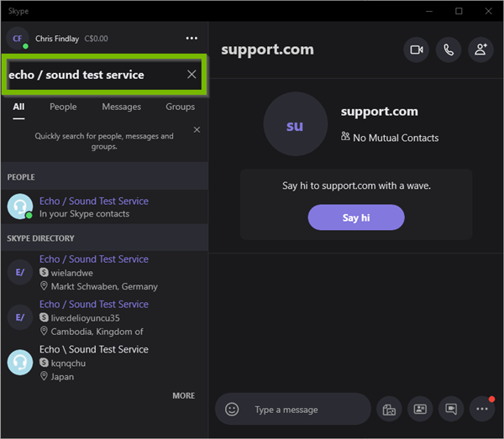Maximize the Skype window
This screenshot has width=504, height=439.
coord(459,11)
